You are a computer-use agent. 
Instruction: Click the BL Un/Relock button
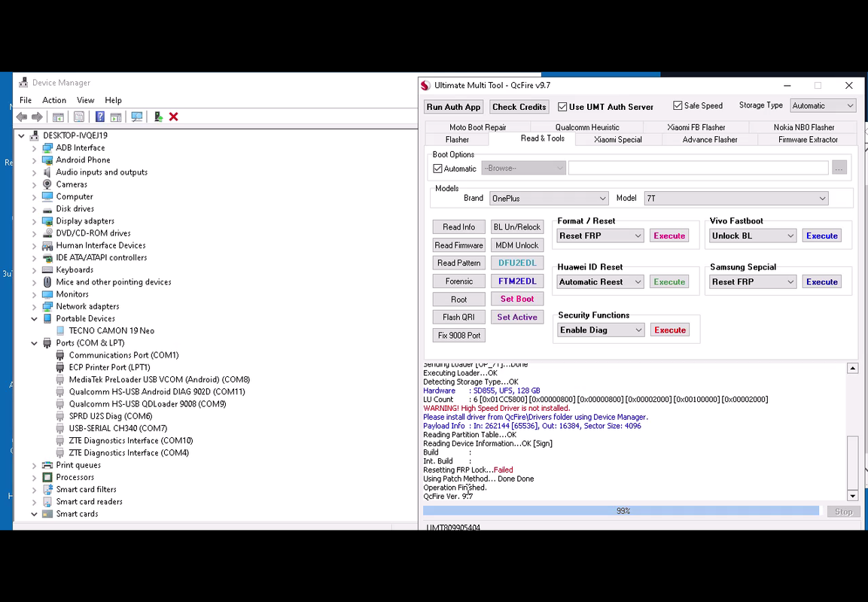coord(517,227)
